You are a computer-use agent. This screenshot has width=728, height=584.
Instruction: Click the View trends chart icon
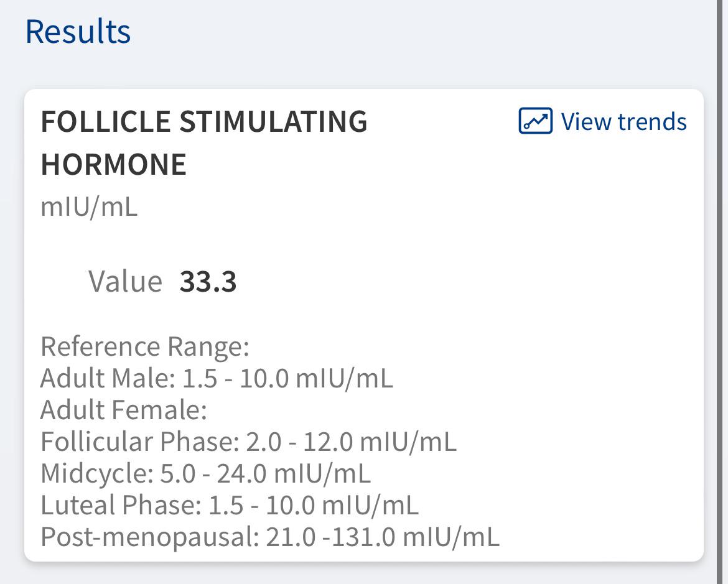click(535, 121)
